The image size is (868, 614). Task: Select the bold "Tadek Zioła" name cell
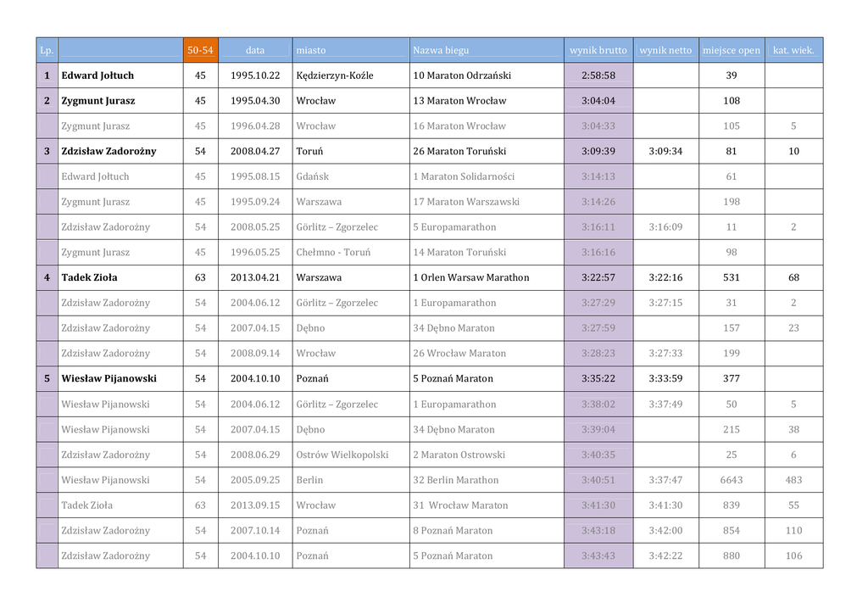pos(89,277)
